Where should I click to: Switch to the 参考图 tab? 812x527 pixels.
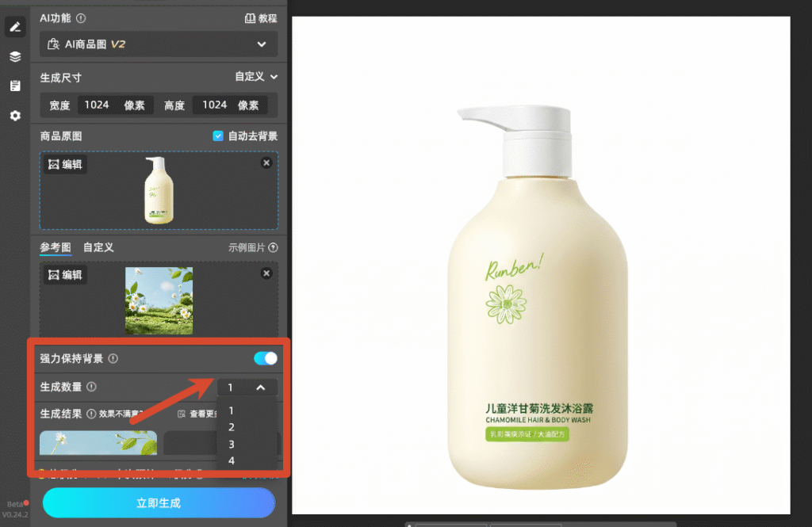pyautogui.click(x=56, y=247)
